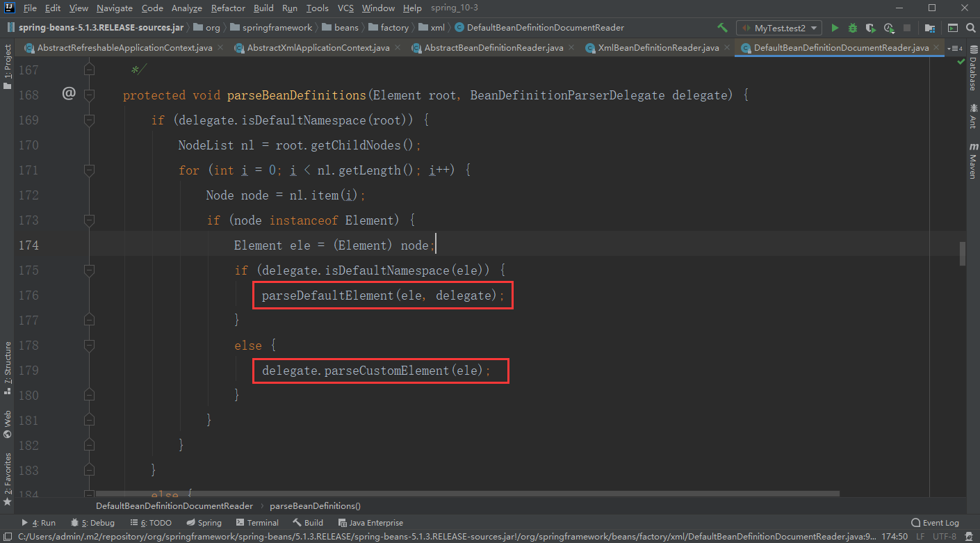Switch to XmlBeanDefinitionReader.java tab
980x543 pixels.
659,48
